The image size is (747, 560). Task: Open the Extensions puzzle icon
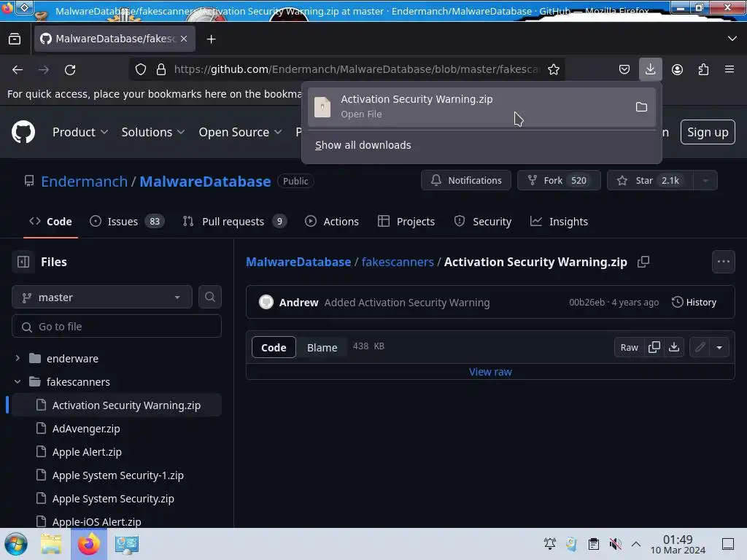point(703,69)
